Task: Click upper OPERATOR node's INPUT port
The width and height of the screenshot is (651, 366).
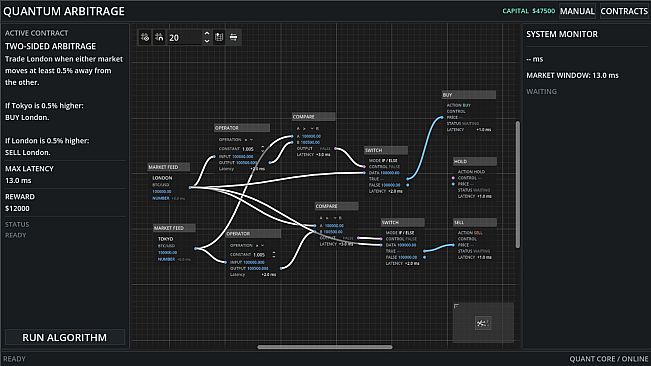Action: (215, 157)
